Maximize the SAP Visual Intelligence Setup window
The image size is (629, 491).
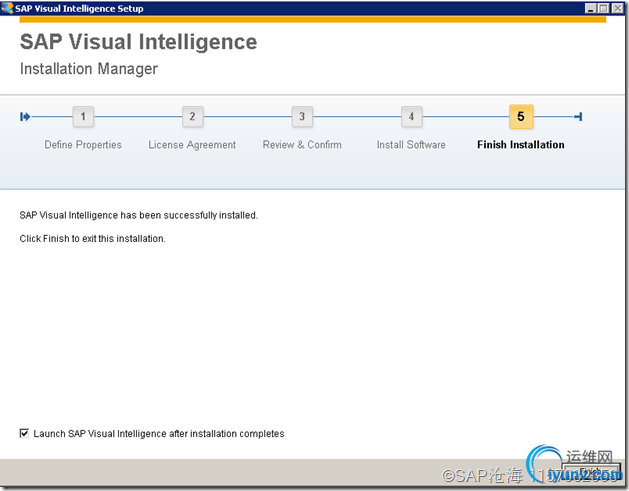point(603,8)
